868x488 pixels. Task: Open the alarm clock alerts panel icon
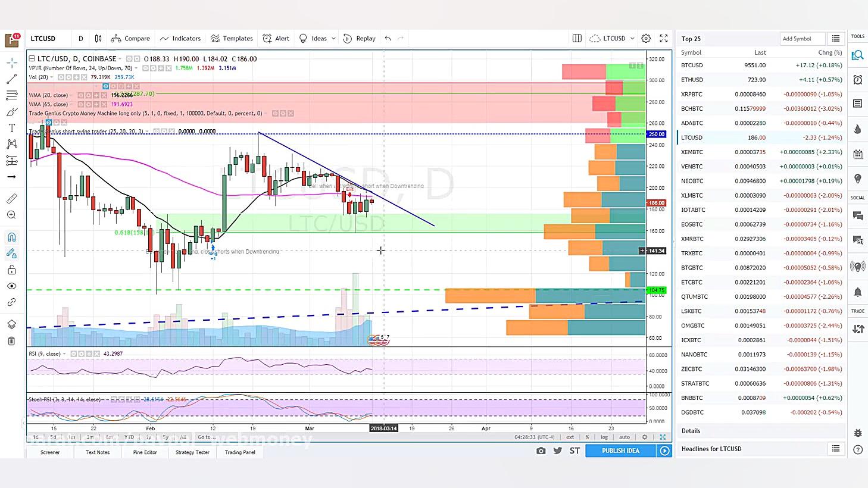click(858, 80)
